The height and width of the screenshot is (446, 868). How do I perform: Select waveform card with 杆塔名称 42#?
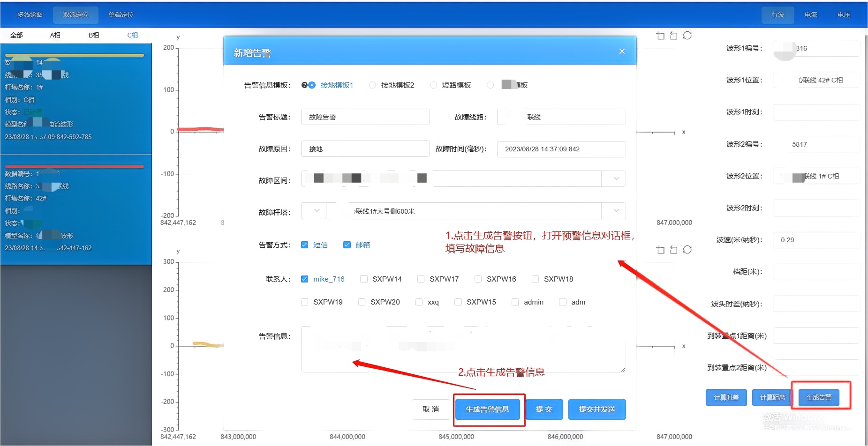pyautogui.click(x=76, y=210)
